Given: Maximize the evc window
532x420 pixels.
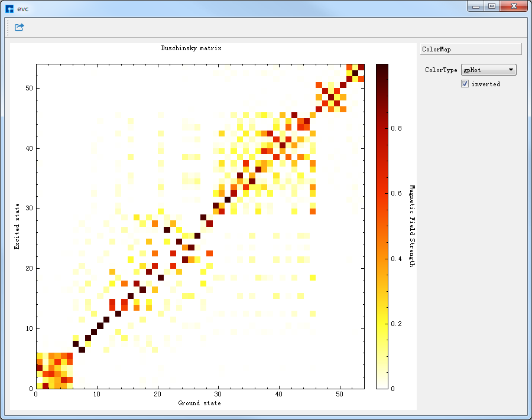Looking at the screenshot, I should (491, 6).
